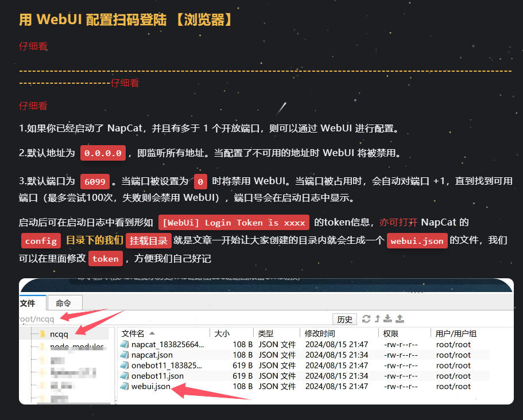Click the 大小 column header
This screenshot has height=420, width=523.
[x=222, y=333]
